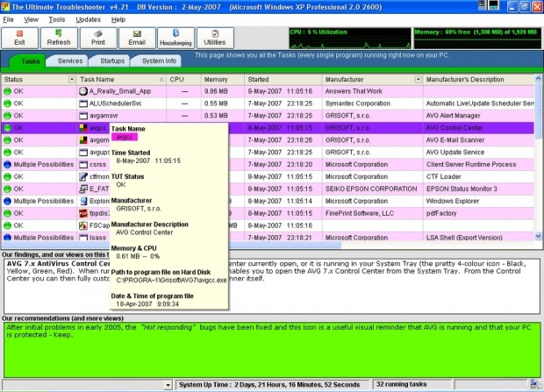Screen dimensions: 544x392
Task: Click the status bar corner icon
Action: click(535, 384)
